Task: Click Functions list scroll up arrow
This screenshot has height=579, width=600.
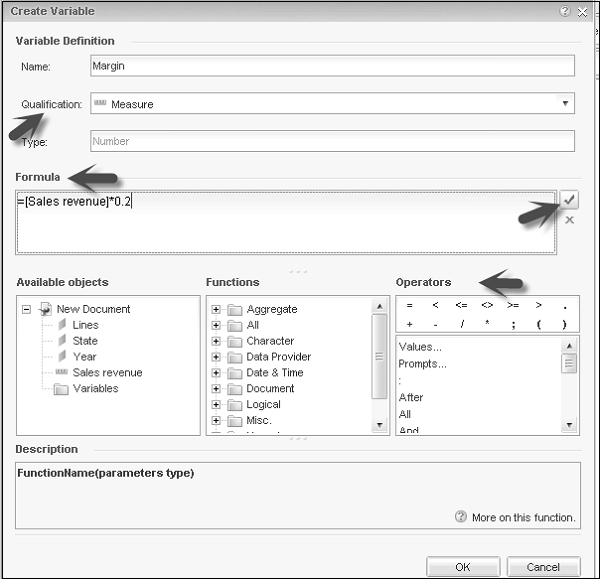Action: [380, 306]
